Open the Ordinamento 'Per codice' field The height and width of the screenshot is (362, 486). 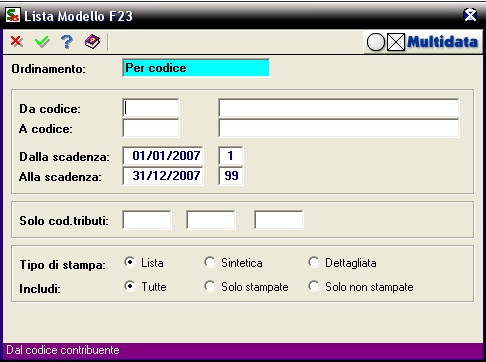(x=196, y=68)
